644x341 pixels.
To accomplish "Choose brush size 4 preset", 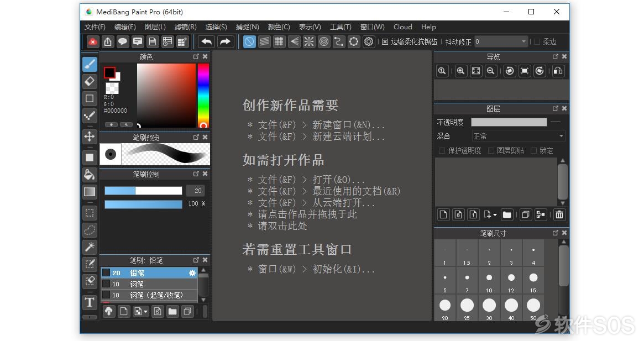I will point(533,254).
